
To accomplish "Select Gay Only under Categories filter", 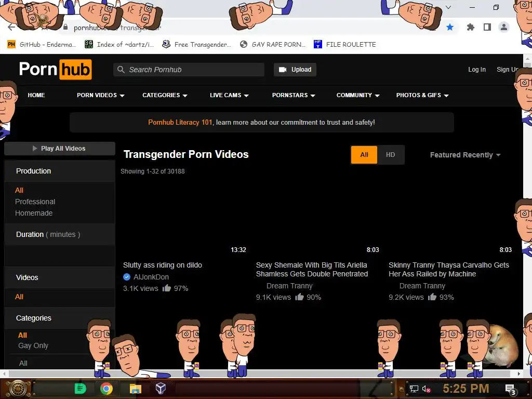I will tap(33, 345).
